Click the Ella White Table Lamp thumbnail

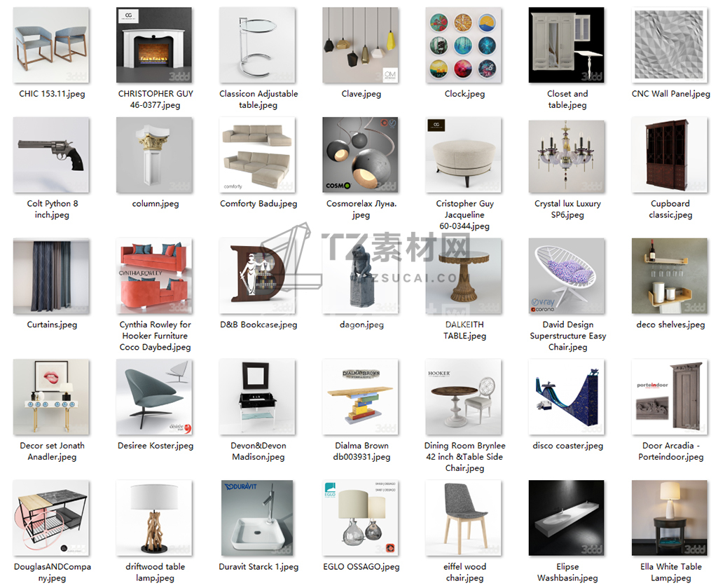[x=670, y=518]
